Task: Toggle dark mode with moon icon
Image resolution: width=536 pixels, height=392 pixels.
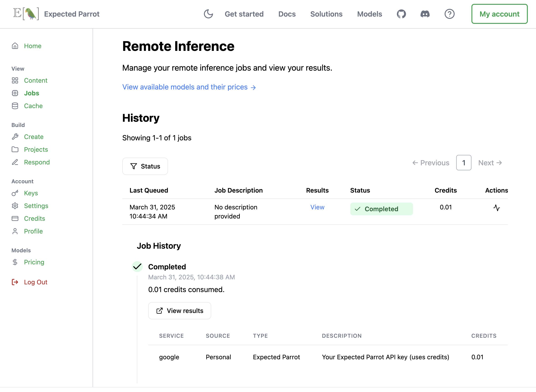Action: pos(208,14)
